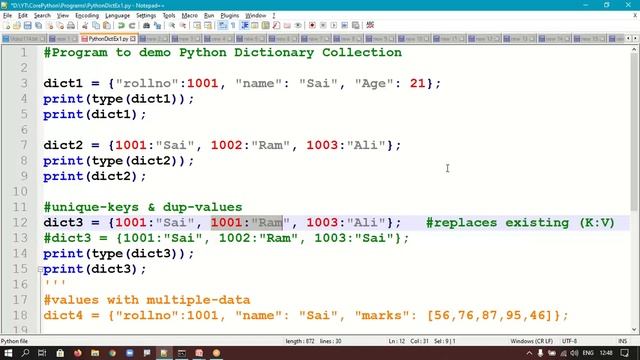This screenshot has height=360, width=640.
Task: Cut selection with the scissors icon
Action: 85,25
